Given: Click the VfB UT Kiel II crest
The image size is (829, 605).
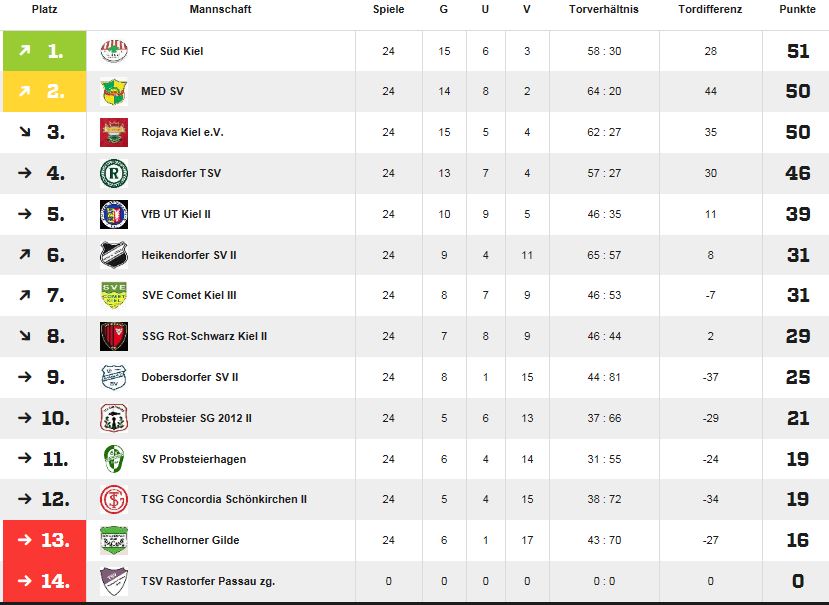Looking at the screenshot, I should point(114,214).
